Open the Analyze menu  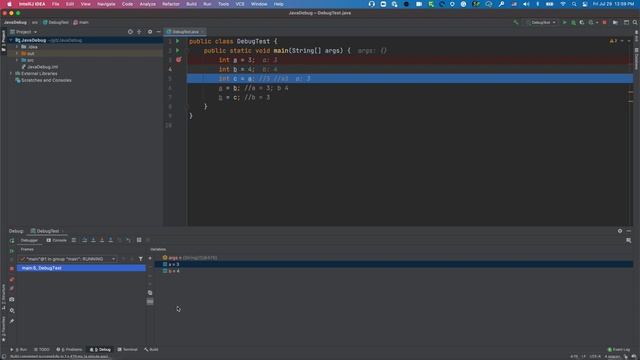point(148,4)
